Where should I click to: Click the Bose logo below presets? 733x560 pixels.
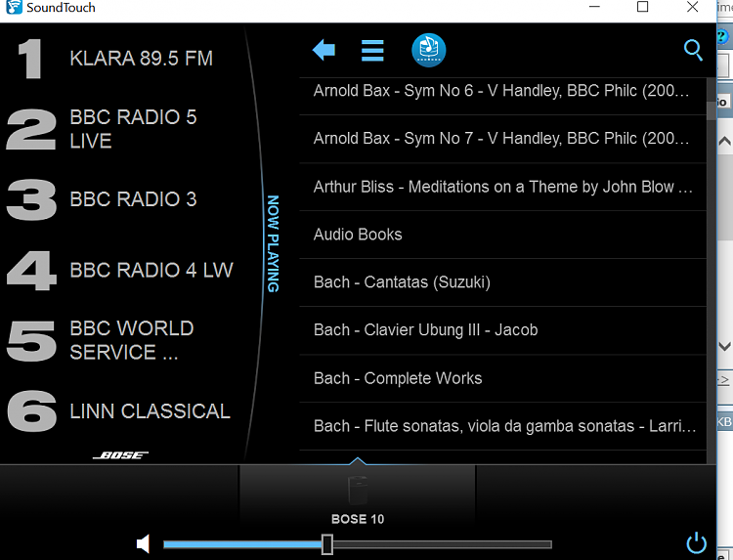click(x=120, y=455)
